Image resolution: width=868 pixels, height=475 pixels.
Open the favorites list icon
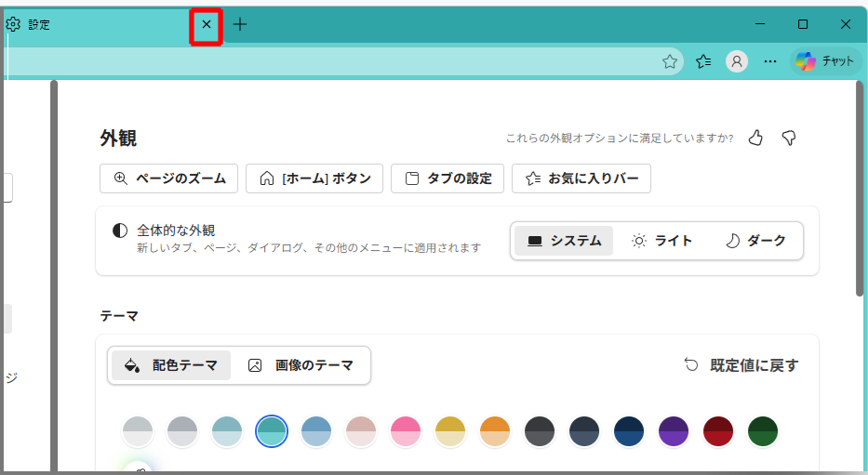click(x=703, y=61)
